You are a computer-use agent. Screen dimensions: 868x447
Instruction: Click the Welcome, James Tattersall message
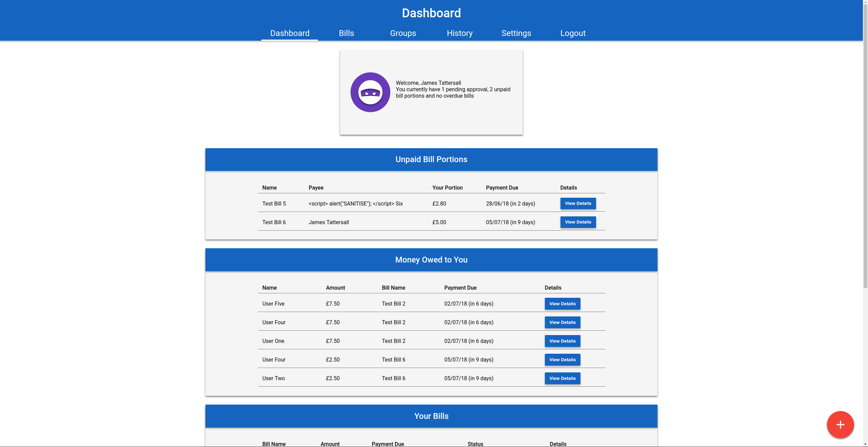[x=428, y=83]
